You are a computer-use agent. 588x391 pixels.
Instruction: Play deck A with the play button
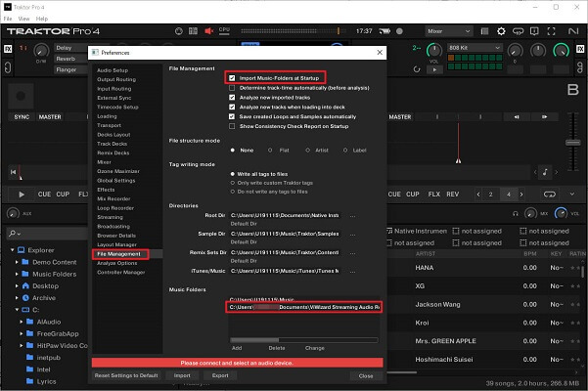22,194
